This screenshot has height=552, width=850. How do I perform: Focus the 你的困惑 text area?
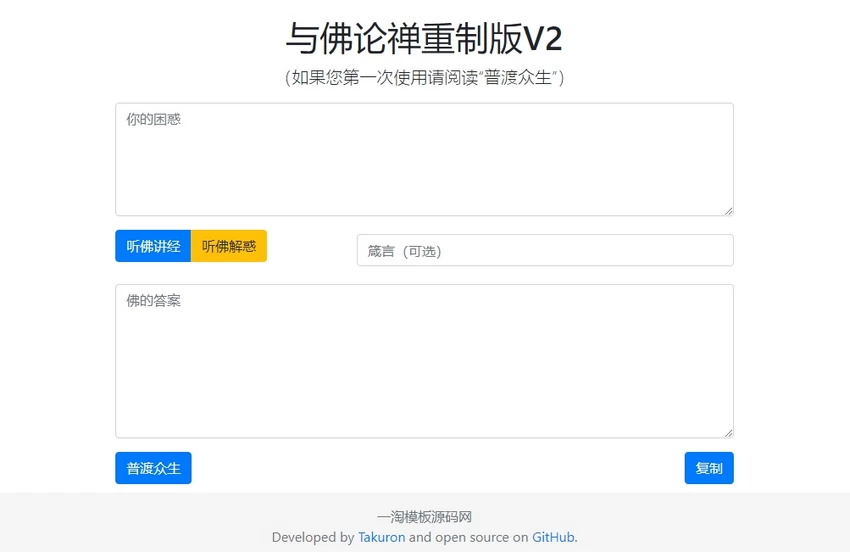[x=424, y=159]
